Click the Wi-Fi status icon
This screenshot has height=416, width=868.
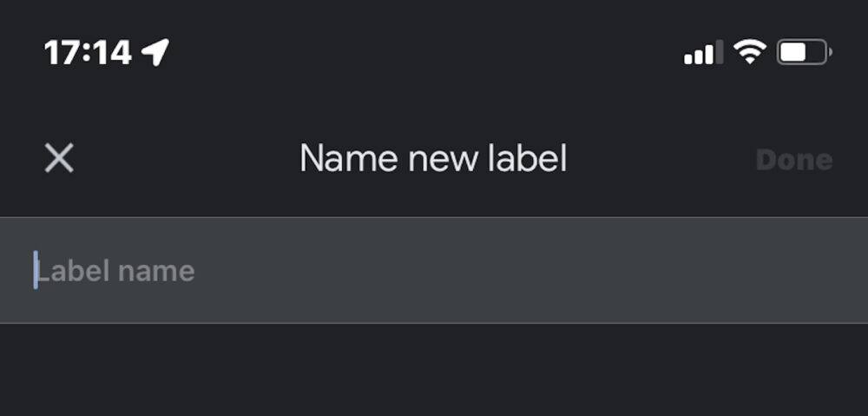(x=748, y=52)
